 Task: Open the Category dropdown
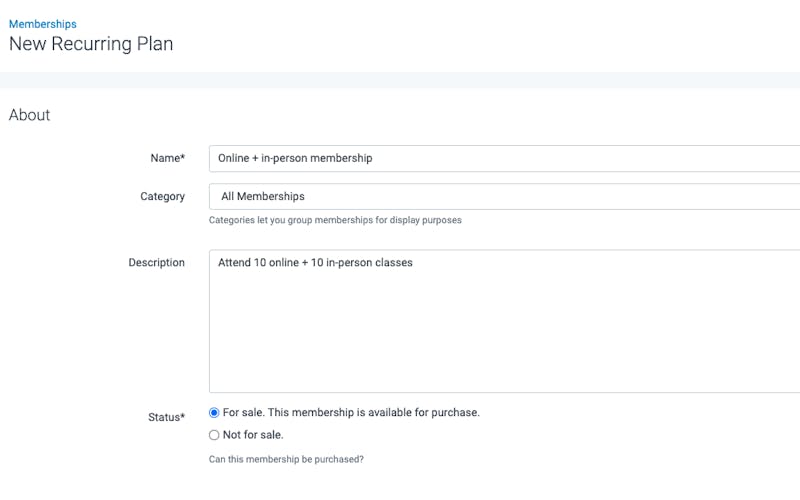504,196
